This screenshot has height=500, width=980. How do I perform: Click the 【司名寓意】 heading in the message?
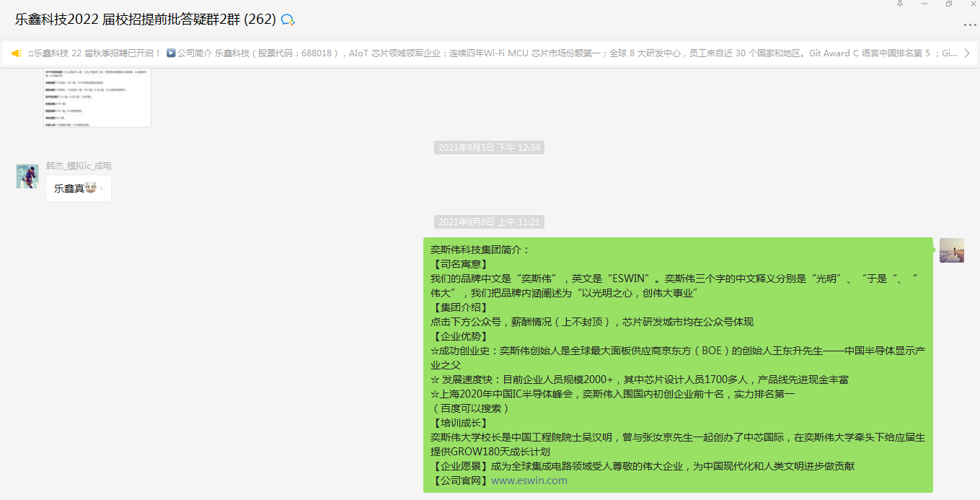(459, 264)
